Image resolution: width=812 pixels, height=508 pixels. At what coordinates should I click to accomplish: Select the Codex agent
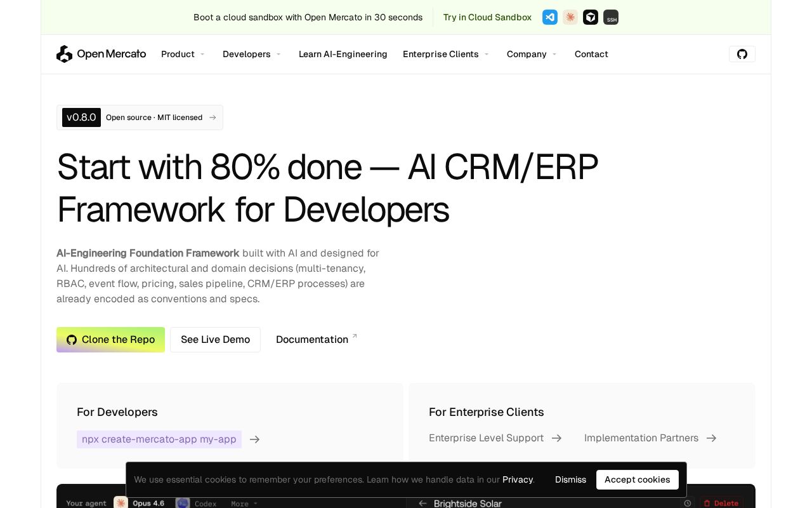(x=196, y=504)
